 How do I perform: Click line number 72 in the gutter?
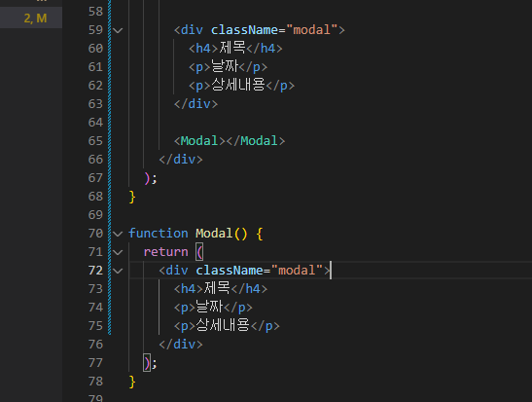[x=95, y=271]
